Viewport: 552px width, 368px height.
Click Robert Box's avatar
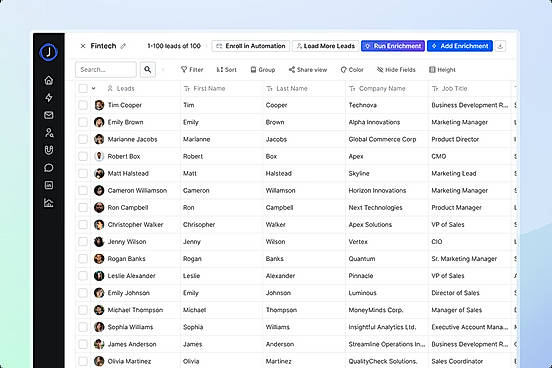click(x=99, y=156)
